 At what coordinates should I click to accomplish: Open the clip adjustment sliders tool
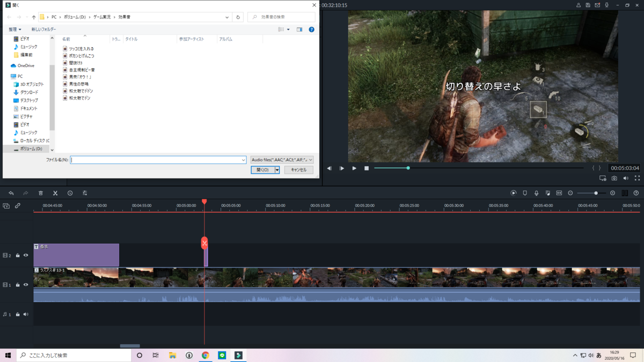85,193
